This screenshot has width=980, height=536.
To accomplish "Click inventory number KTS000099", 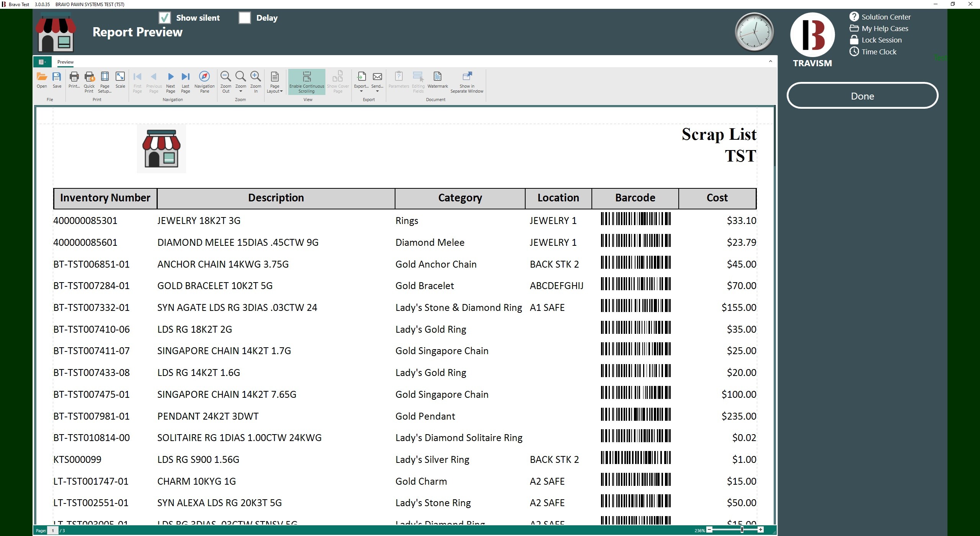I will click(77, 459).
